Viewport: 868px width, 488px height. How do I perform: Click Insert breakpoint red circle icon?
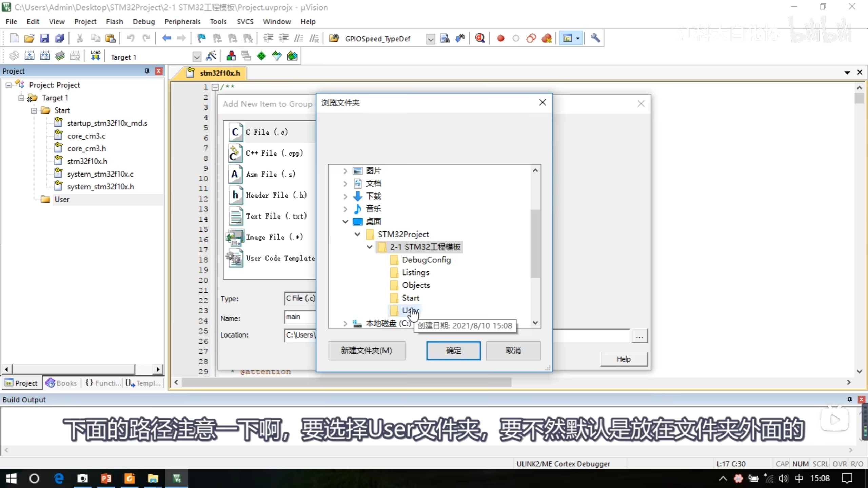click(x=500, y=38)
